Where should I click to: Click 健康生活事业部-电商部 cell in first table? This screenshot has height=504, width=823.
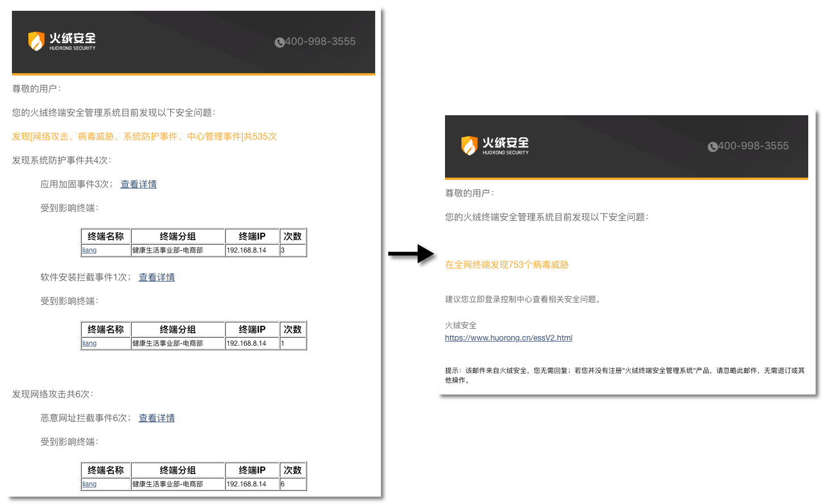(178, 250)
